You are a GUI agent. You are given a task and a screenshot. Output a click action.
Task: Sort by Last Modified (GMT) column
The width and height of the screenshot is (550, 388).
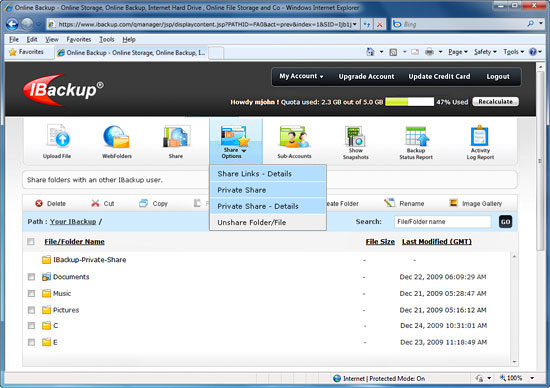click(x=437, y=241)
